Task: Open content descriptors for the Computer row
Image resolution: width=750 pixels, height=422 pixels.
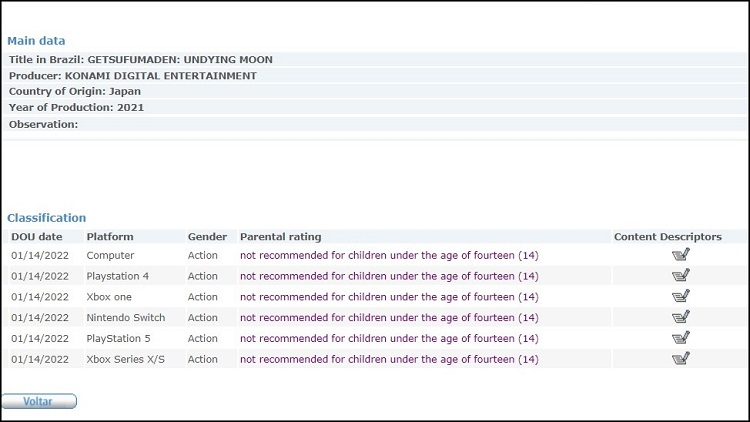Action: 681,255
